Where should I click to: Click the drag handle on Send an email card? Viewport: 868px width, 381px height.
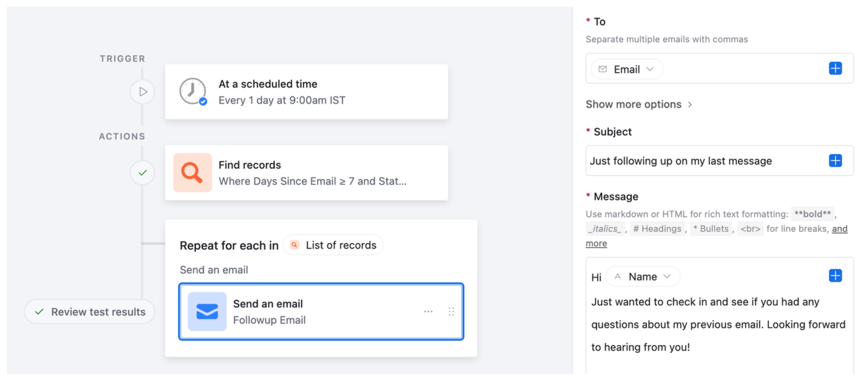coord(451,311)
